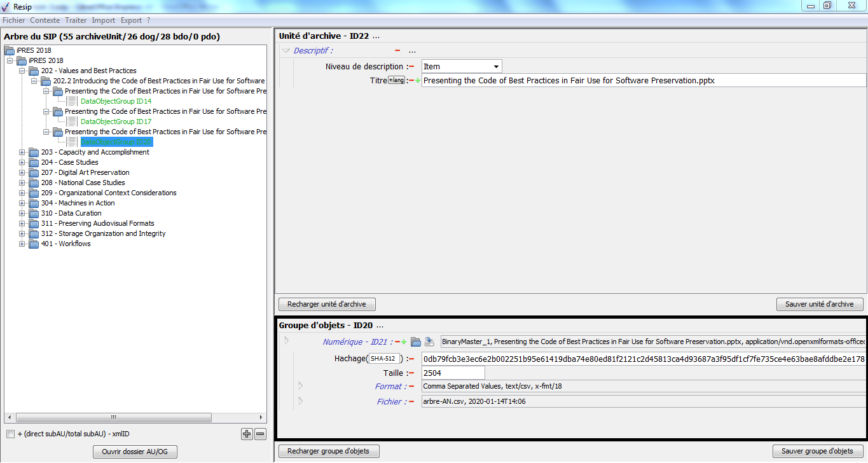This screenshot has height=463, width=868.
Task: Click the red minus beside Taille
Action: (x=411, y=373)
